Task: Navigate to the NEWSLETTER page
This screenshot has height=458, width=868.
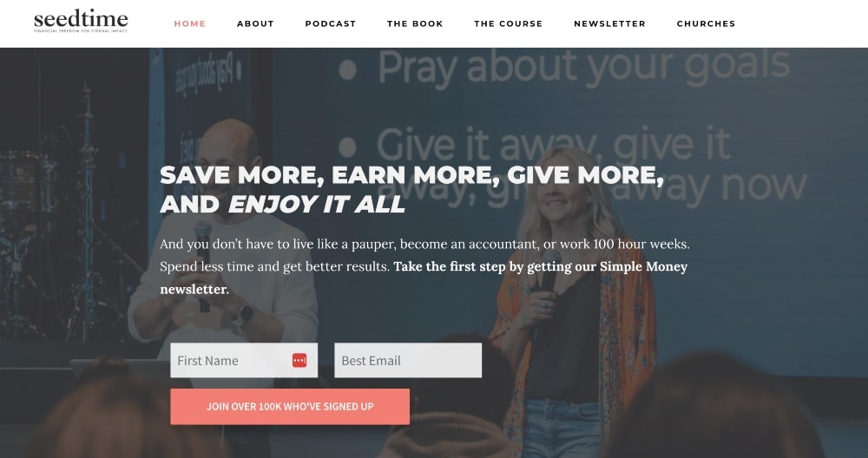Action: click(x=609, y=23)
